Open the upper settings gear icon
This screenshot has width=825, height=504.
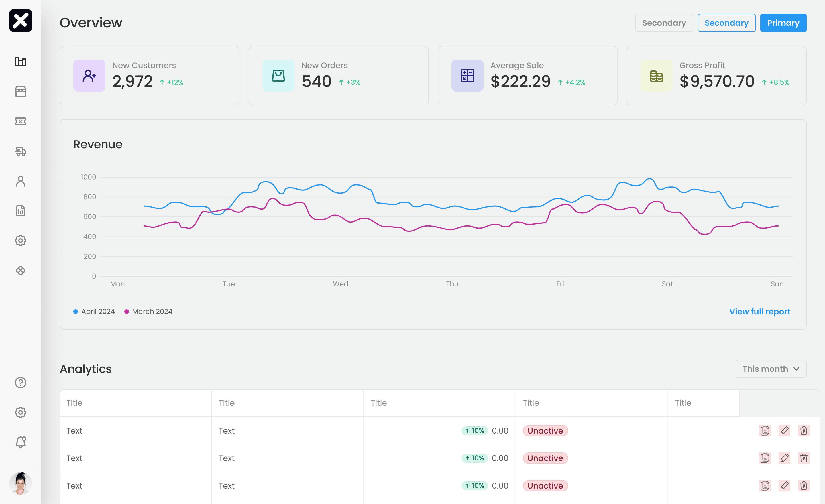click(20, 241)
